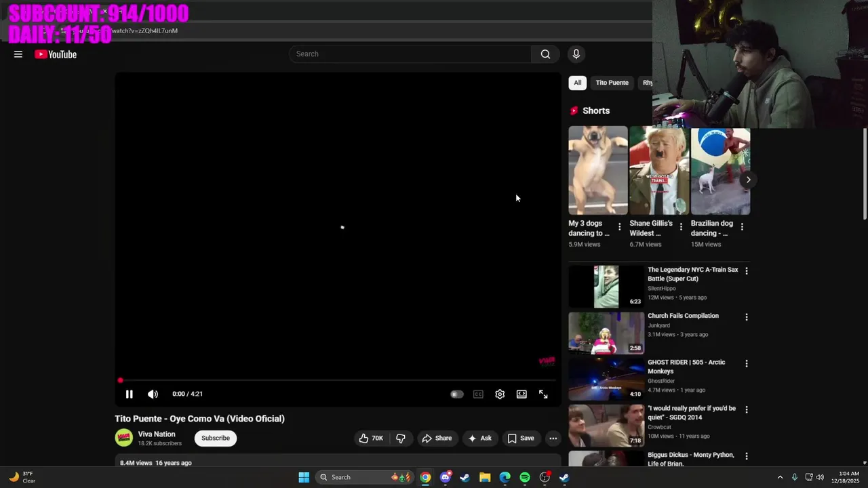Click in the YouTube search field
Screen dimensions: 868x488
click(x=411, y=54)
